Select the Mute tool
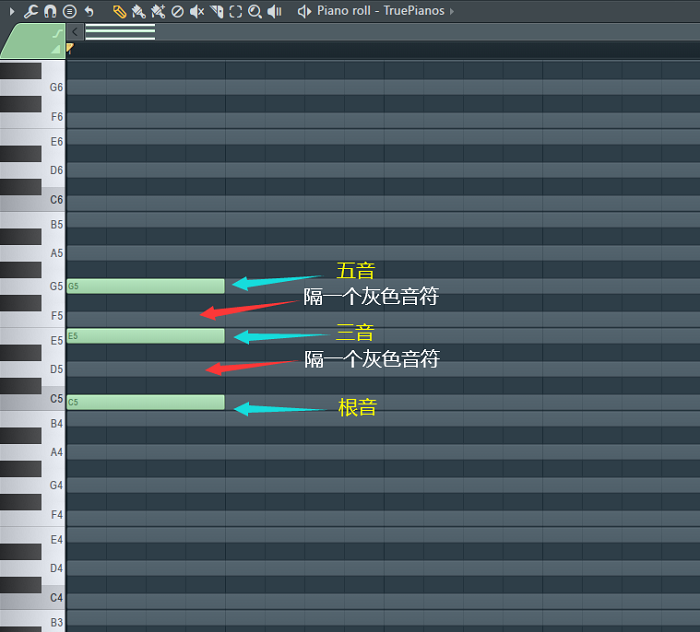 [196, 11]
